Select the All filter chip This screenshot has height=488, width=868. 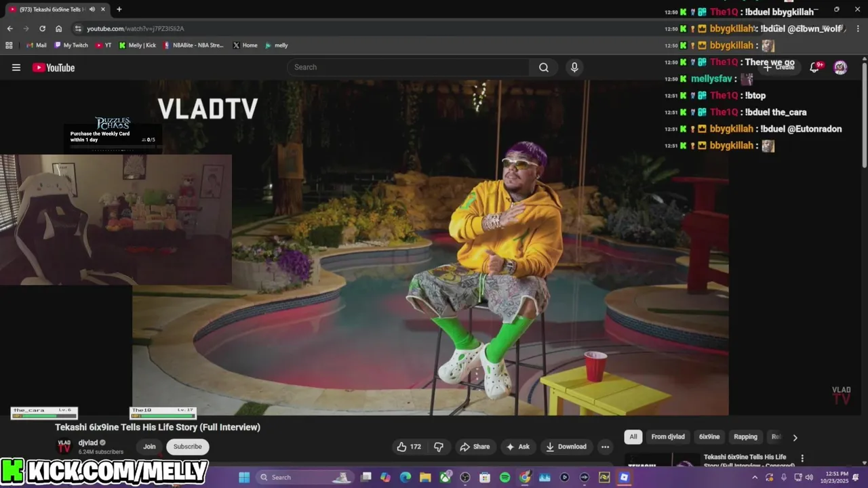(633, 437)
